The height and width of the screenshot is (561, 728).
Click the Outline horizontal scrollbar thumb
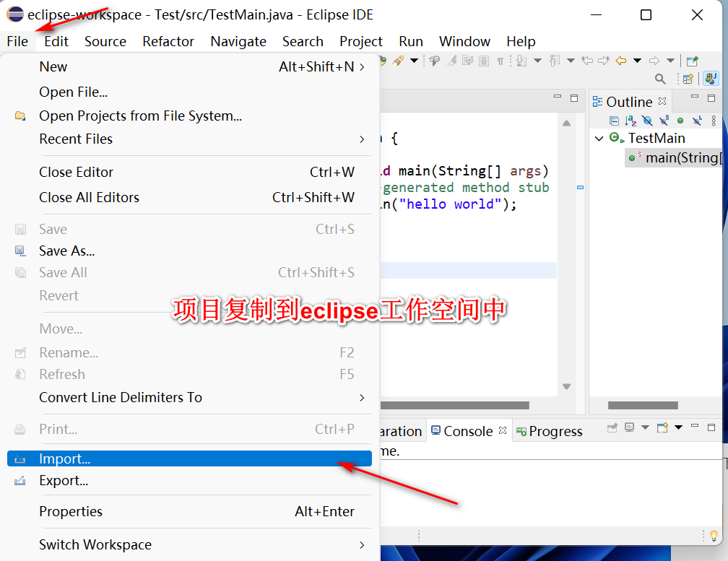(x=643, y=406)
